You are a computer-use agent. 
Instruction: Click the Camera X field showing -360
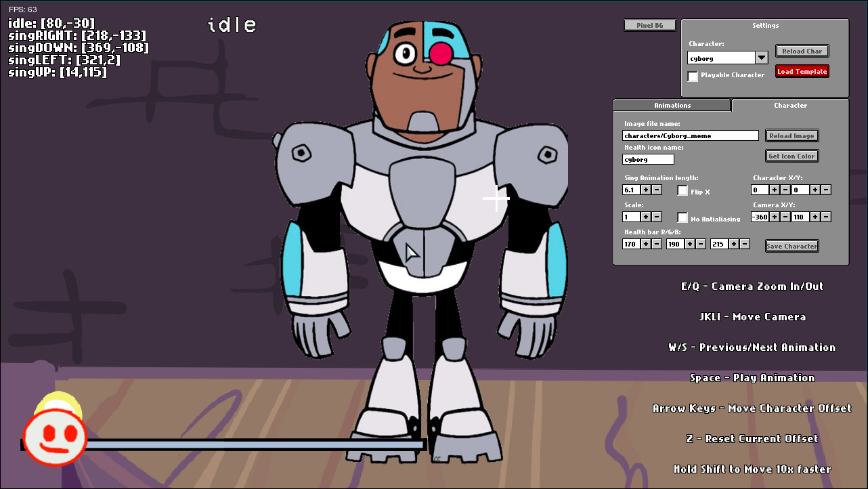tap(760, 217)
